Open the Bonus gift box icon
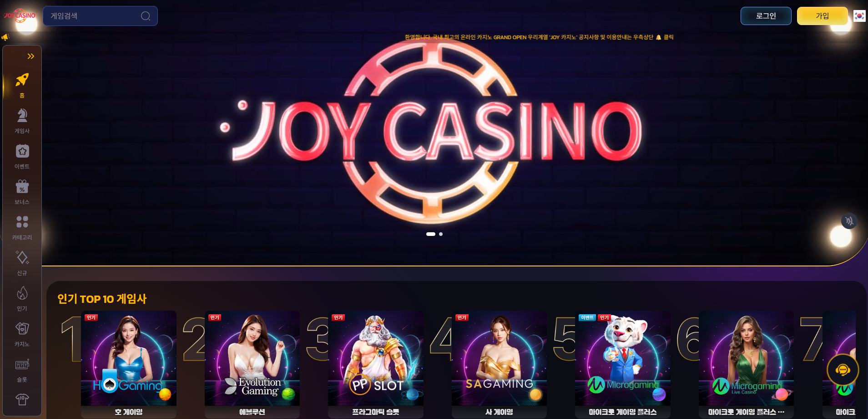The height and width of the screenshot is (419, 868). click(x=22, y=187)
